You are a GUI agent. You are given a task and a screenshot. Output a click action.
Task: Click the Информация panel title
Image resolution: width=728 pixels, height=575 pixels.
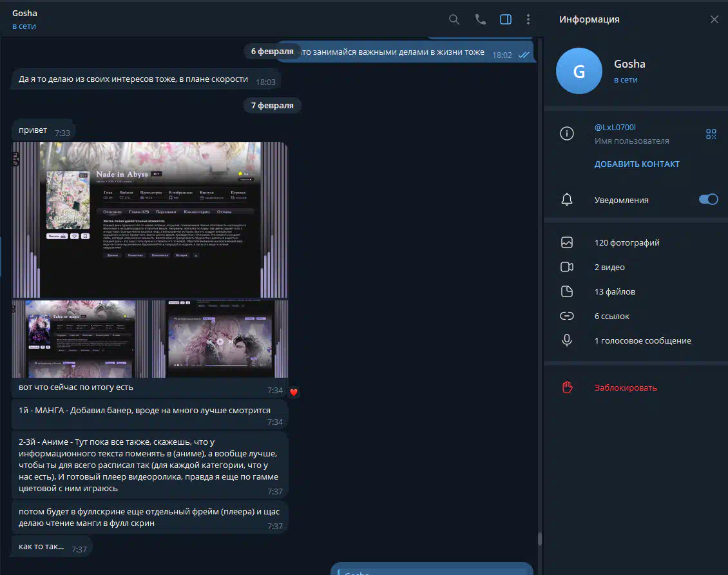pyautogui.click(x=589, y=19)
